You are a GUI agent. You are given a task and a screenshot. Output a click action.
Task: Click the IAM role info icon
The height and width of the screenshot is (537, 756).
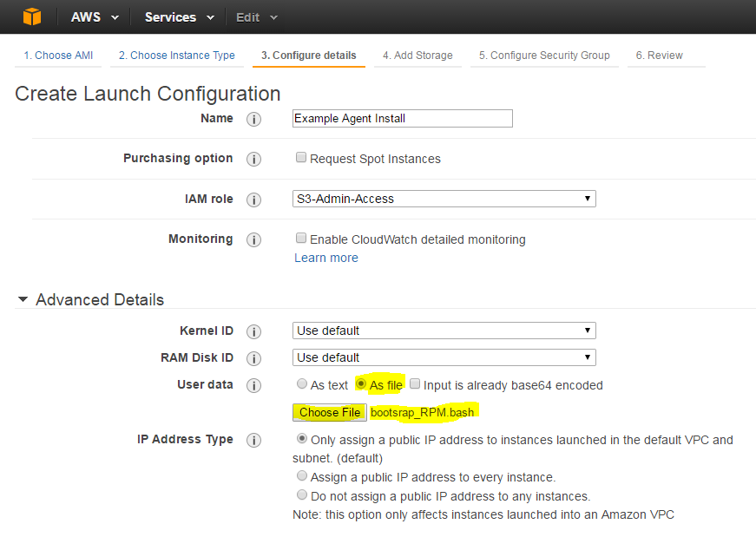pos(253,200)
